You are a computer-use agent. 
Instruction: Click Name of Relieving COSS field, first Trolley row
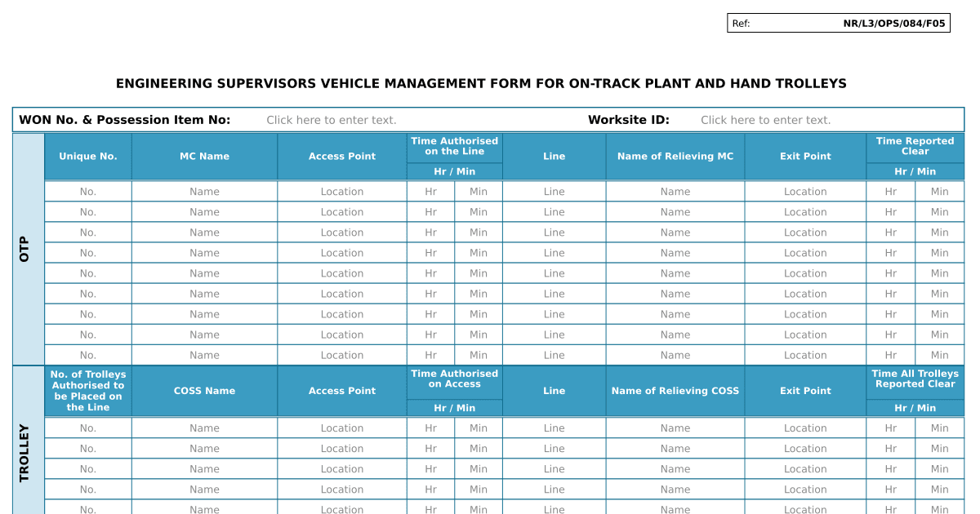click(x=675, y=428)
